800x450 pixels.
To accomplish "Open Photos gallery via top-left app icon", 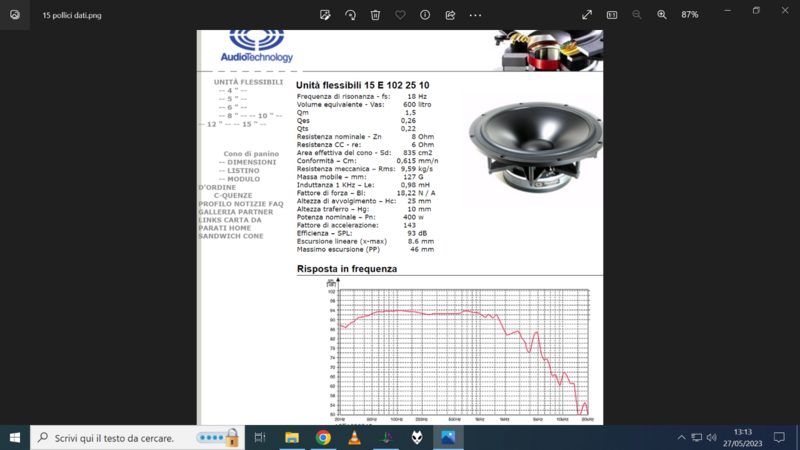I will pos(15,15).
